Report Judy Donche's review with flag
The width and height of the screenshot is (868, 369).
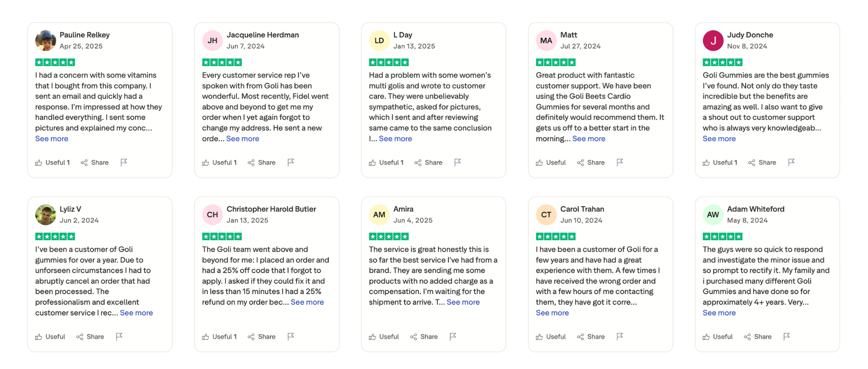(791, 162)
